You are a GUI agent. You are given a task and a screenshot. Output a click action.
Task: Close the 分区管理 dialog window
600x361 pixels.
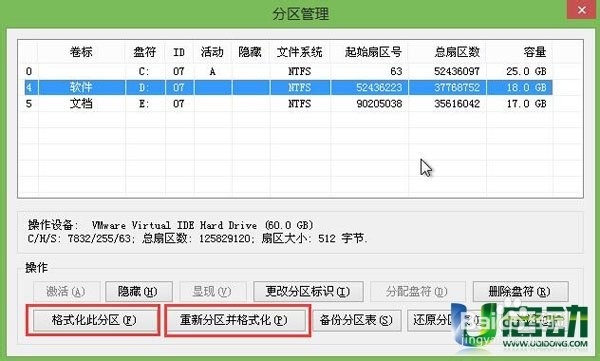click(x=581, y=10)
